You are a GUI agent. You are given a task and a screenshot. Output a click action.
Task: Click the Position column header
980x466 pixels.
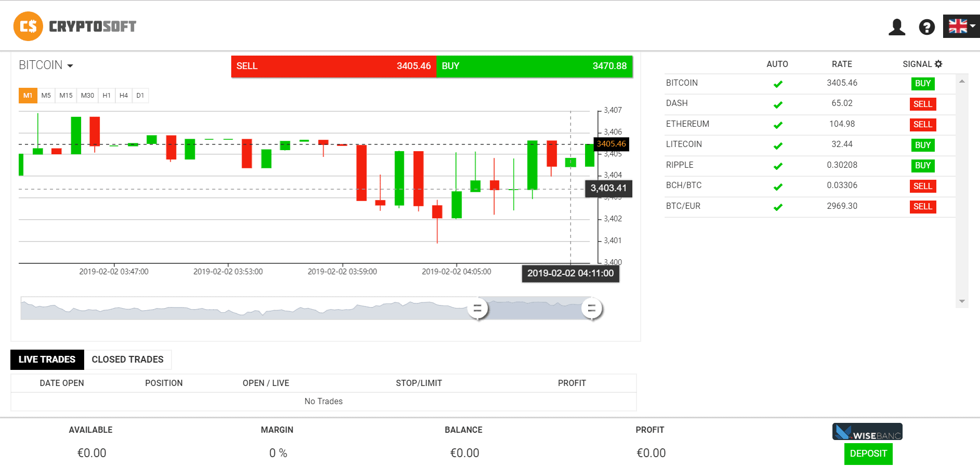click(x=164, y=383)
